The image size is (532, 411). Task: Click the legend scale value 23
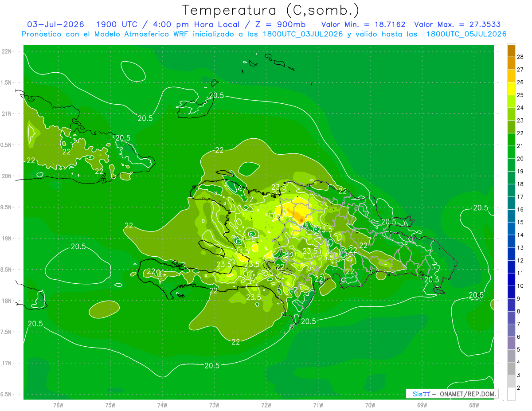520,121
